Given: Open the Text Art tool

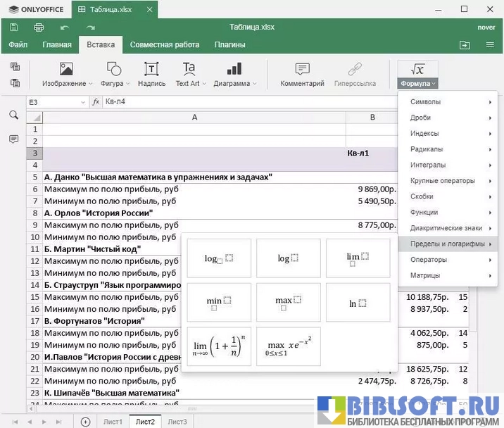Looking at the screenshot, I should coord(189,69).
